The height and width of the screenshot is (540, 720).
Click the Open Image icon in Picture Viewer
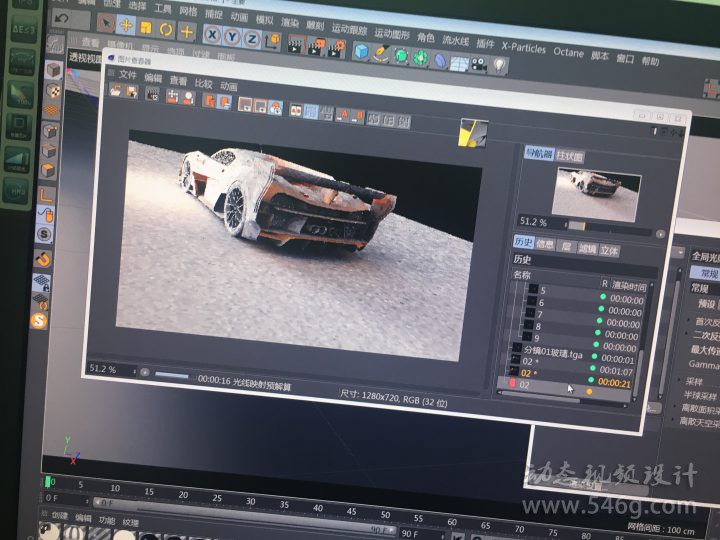point(117,91)
